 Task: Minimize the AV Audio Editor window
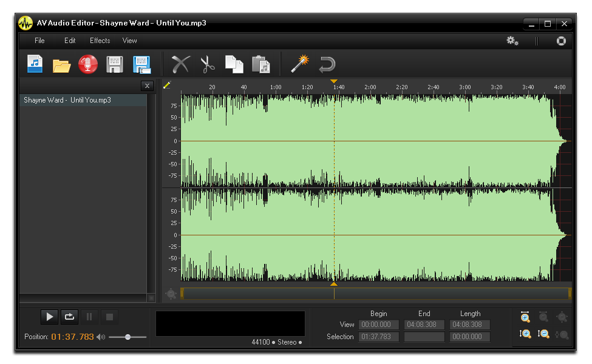click(x=532, y=24)
